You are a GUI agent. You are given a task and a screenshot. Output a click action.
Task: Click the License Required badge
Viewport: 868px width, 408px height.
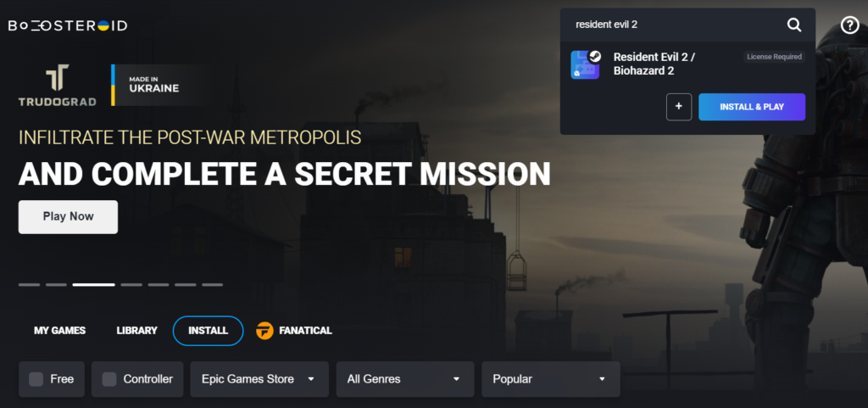click(x=774, y=57)
